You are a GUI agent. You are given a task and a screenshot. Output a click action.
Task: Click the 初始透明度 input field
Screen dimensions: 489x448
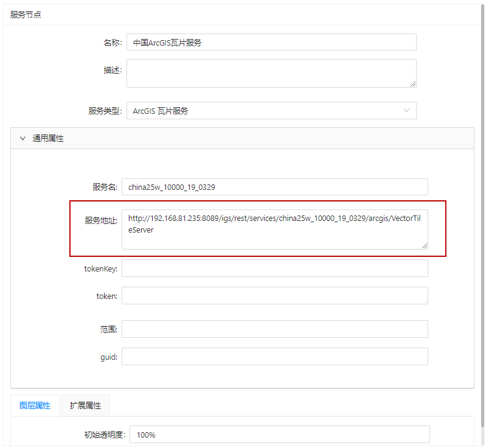point(280,434)
